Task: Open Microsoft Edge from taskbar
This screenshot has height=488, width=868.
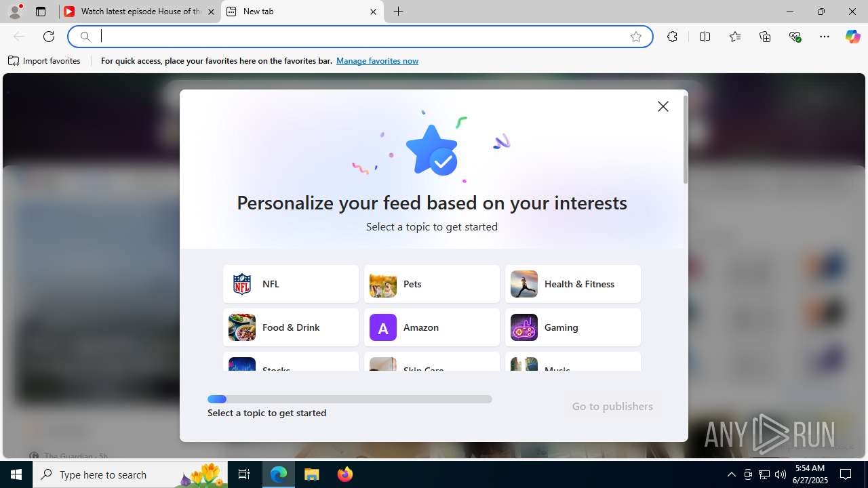Action: coord(279,474)
